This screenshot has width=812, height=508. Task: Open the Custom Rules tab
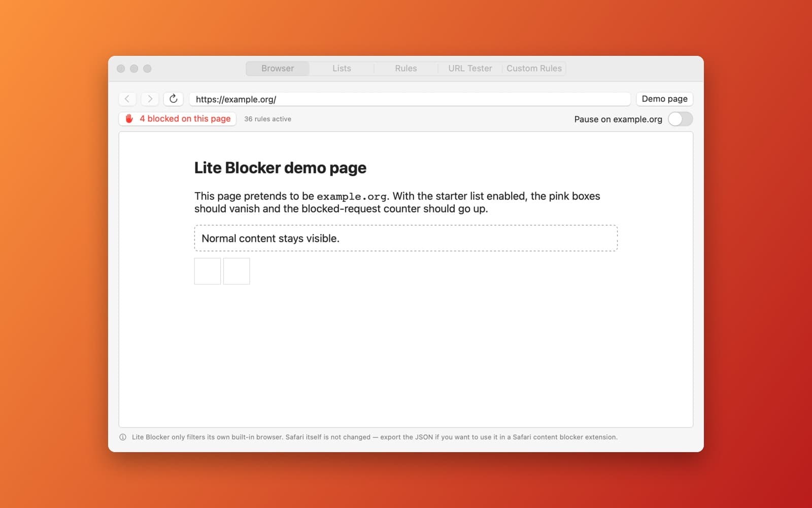[534, 68]
